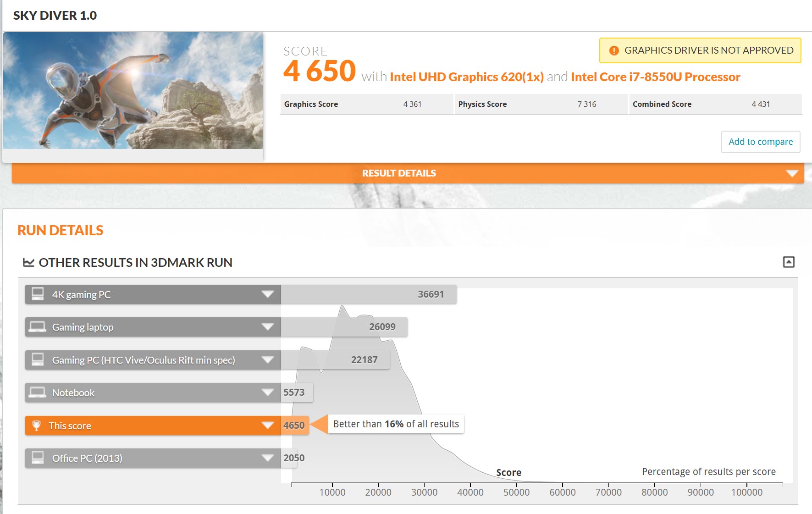The image size is (812, 514).
Task: Click the main score 4 650
Action: point(320,71)
